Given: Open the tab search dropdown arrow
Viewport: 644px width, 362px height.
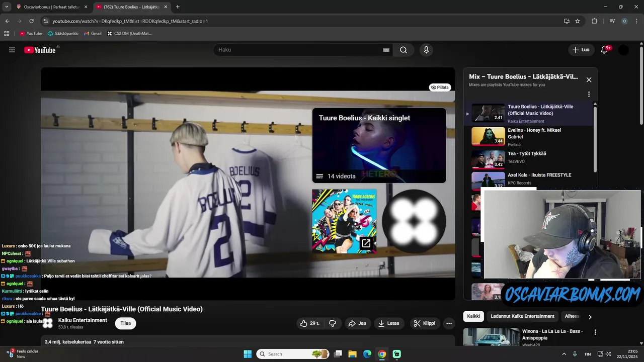Looking at the screenshot, I should tap(7, 7).
